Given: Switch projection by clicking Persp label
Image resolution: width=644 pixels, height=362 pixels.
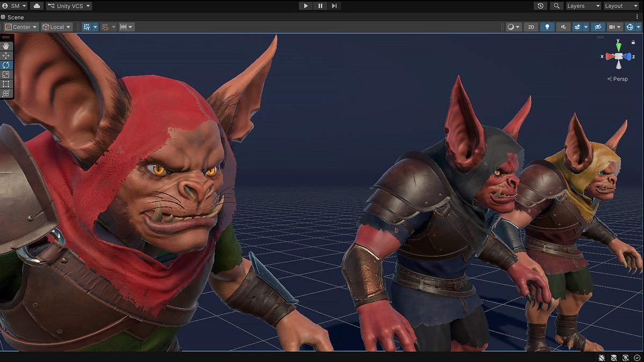Looking at the screenshot, I should tap(617, 79).
